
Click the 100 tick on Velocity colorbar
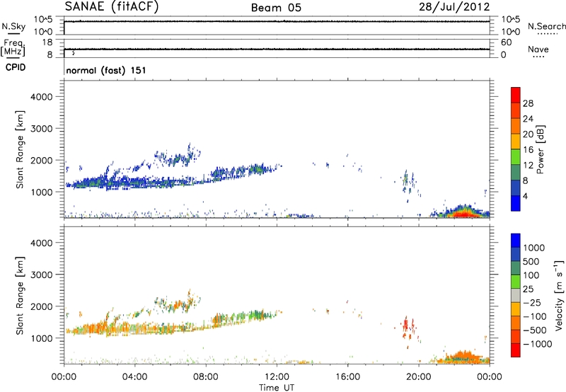click(x=531, y=275)
